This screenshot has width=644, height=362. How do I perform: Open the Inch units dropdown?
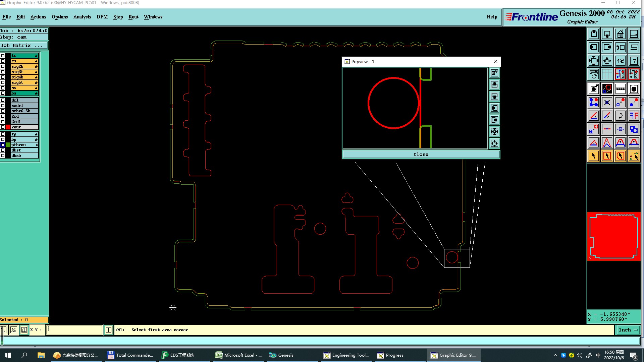628,330
